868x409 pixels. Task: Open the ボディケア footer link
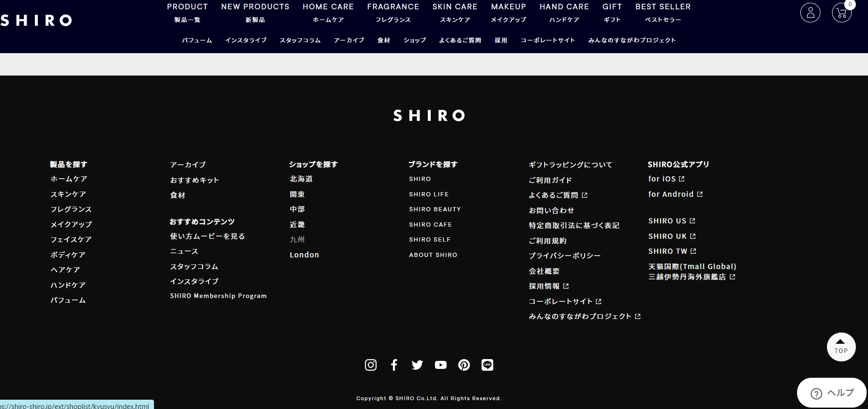pyautogui.click(x=68, y=255)
